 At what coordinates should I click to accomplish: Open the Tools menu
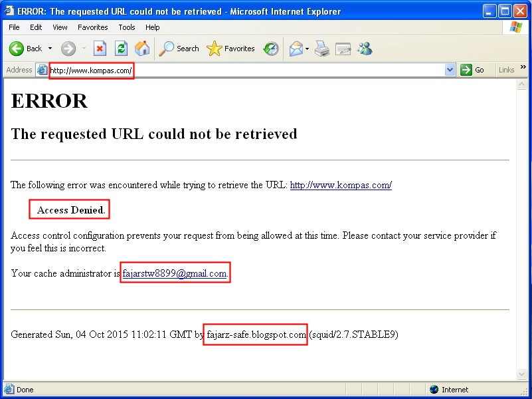pos(126,27)
